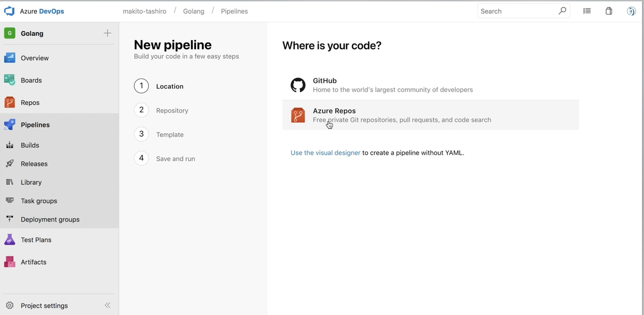644x315 pixels.
Task: Click the Azure DevOps logo
Action: pyautogui.click(x=9, y=11)
